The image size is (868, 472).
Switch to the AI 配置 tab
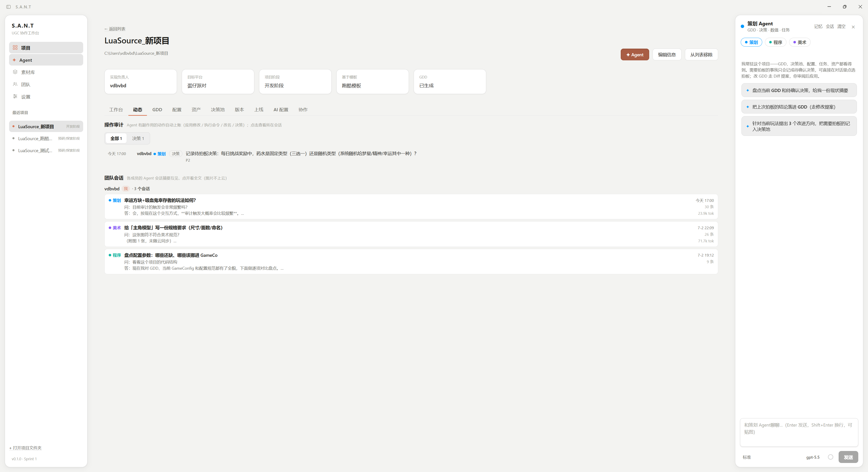(281, 109)
